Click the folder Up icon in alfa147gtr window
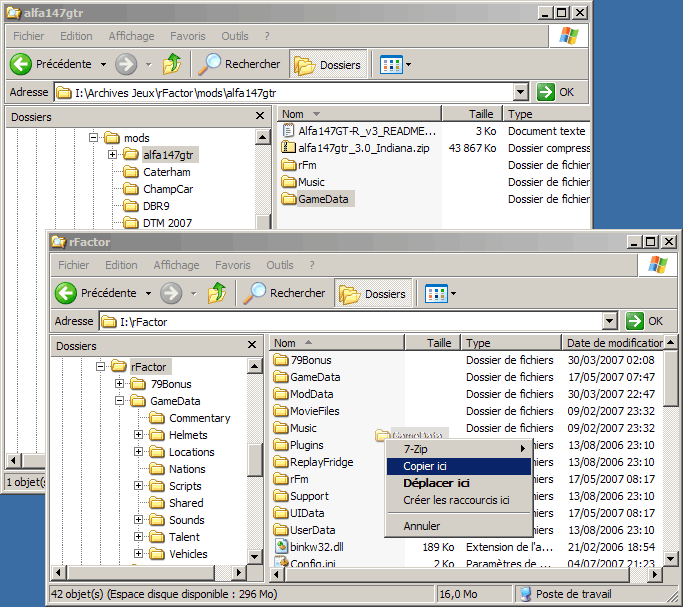Viewport: 683px width, 607px height. [x=172, y=64]
